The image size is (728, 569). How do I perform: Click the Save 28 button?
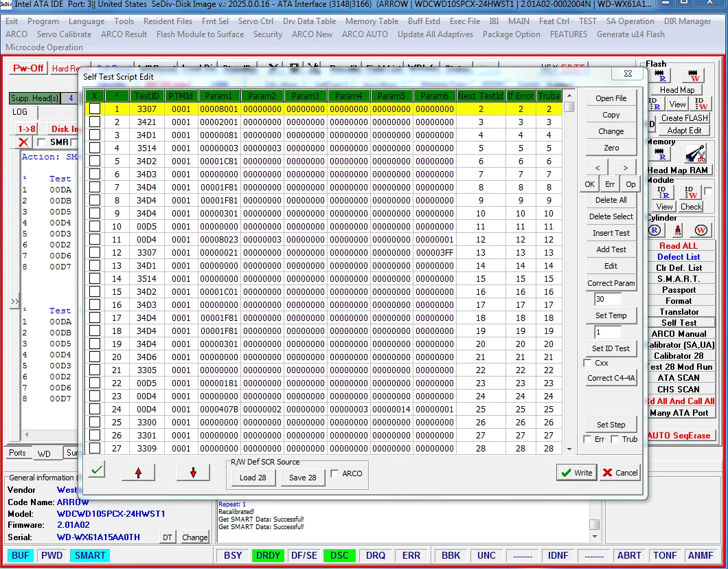click(303, 478)
